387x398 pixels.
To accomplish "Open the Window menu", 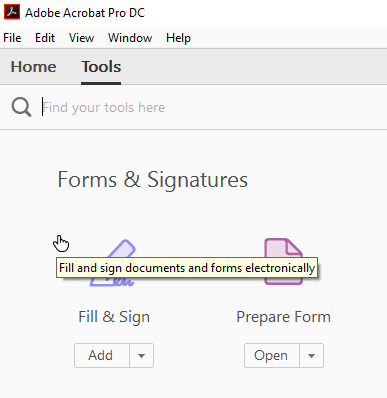I will (x=130, y=38).
